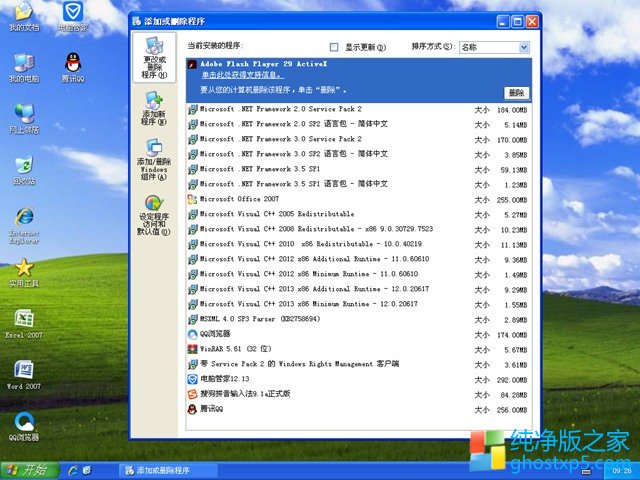640x480 pixels.
Task: Select Change or Remove Programs sidebar icon
Action: (x=154, y=58)
